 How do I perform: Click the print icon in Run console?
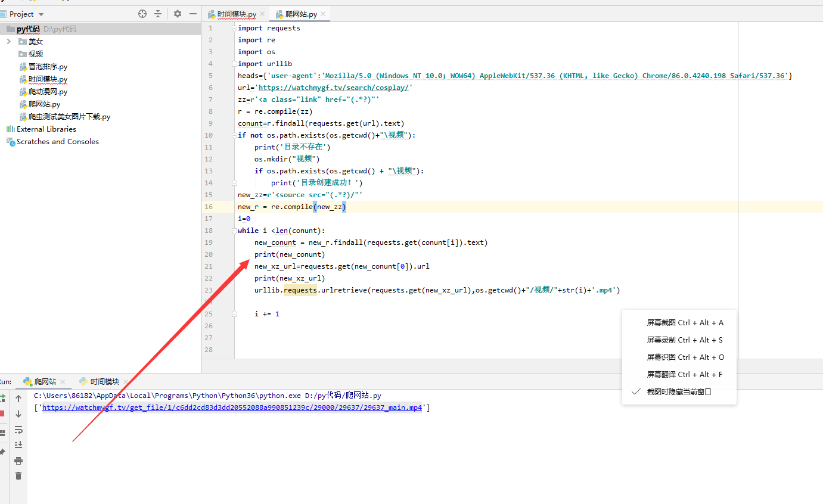coord(18,461)
